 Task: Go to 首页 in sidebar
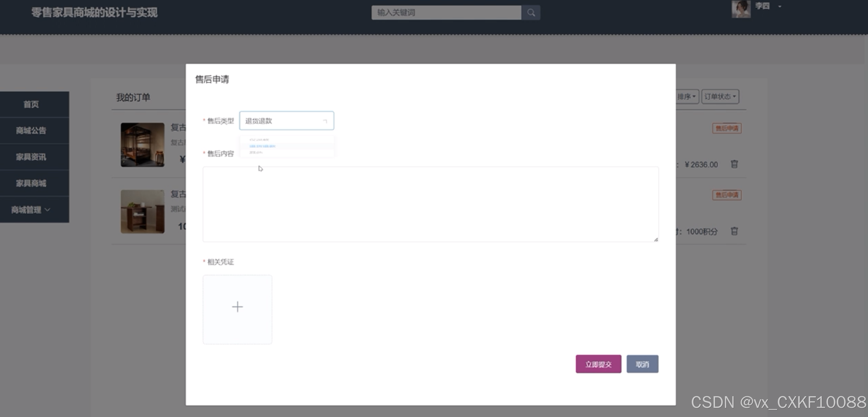click(31, 104)
